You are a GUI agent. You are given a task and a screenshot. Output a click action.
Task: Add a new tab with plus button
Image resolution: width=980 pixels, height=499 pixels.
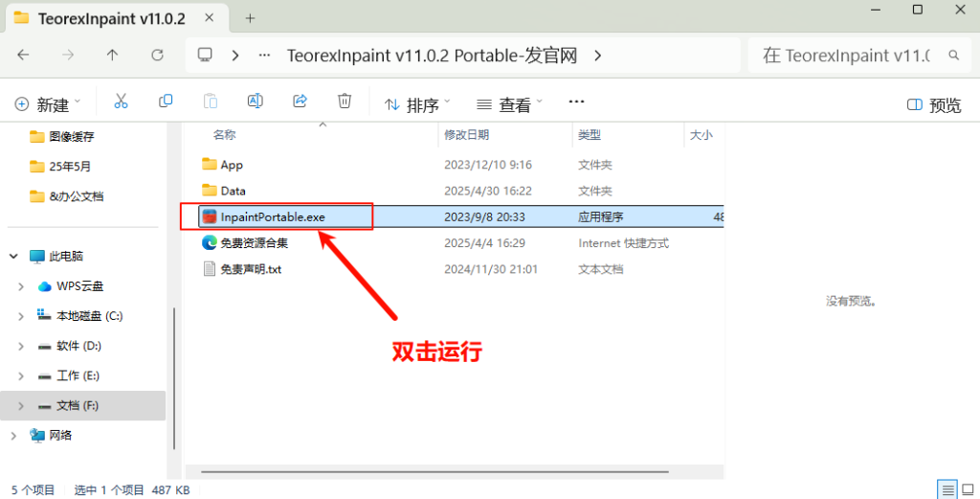pyautogui.click(x=250, y=18)
